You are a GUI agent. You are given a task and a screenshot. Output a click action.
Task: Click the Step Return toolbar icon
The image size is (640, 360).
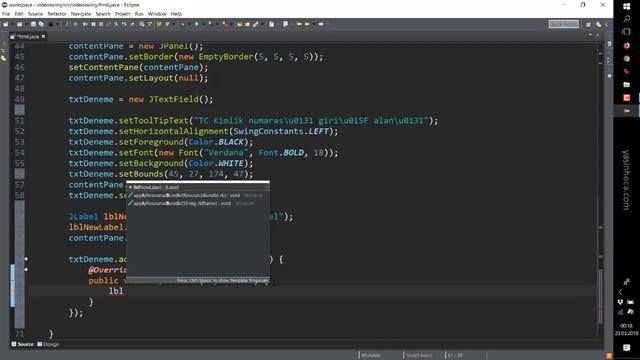tap(132, 24)
